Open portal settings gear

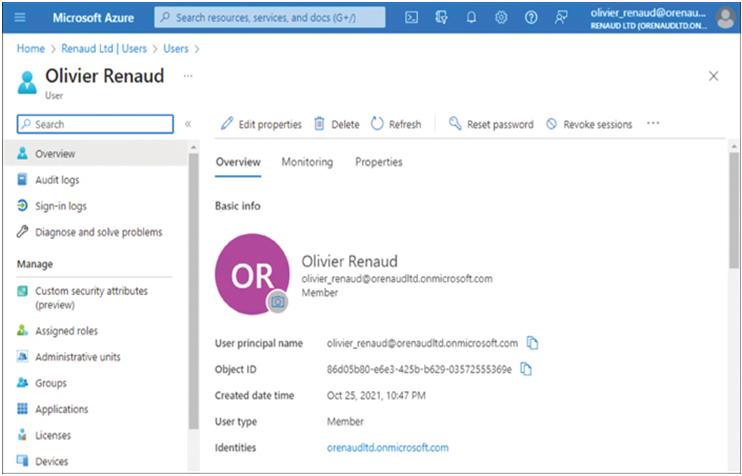pos(501,18)
